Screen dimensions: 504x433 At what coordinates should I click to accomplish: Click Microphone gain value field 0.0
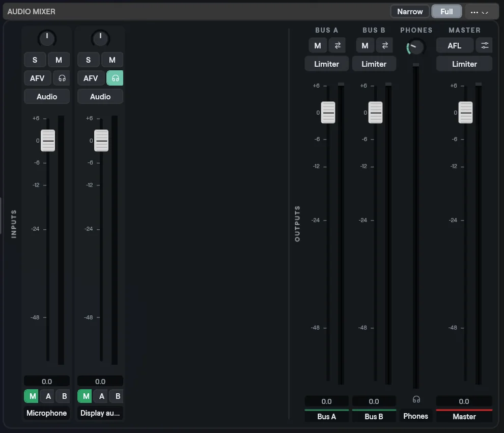47,381
